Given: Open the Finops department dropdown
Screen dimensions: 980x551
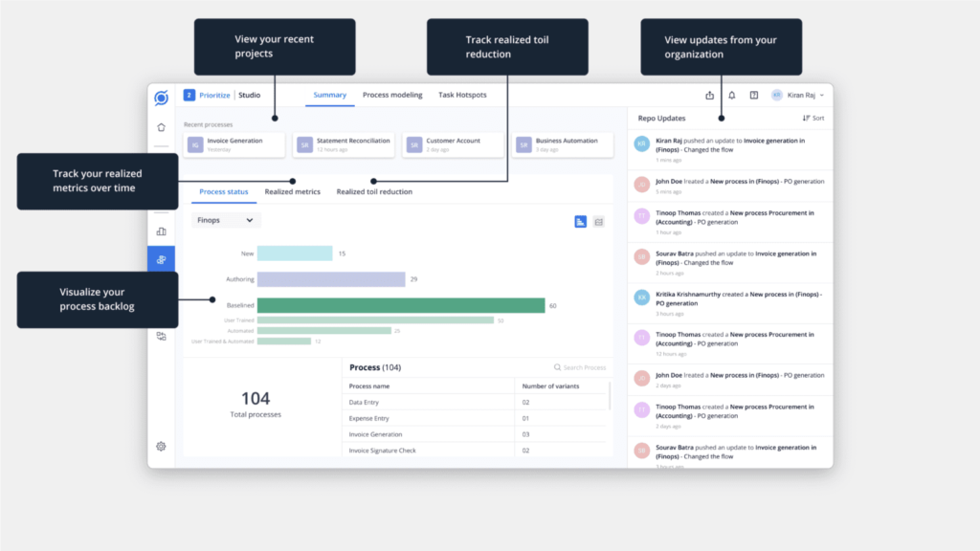Looking at the screenshot, I should [x=225, y=219].
